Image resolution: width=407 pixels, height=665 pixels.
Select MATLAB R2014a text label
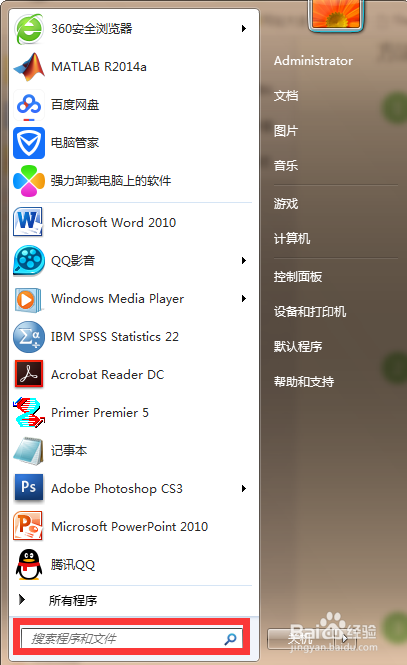[x=99, y=67]
